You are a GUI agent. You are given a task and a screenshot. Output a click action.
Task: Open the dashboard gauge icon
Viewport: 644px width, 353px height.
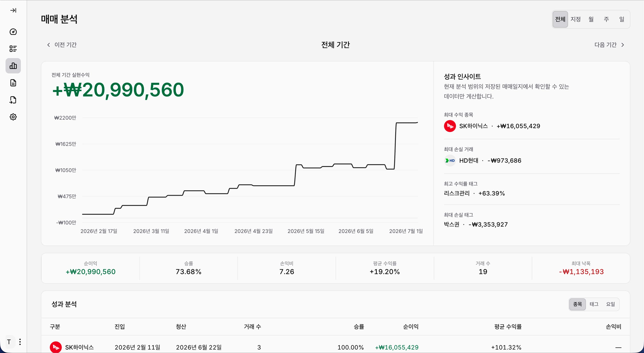pos(13,32)
